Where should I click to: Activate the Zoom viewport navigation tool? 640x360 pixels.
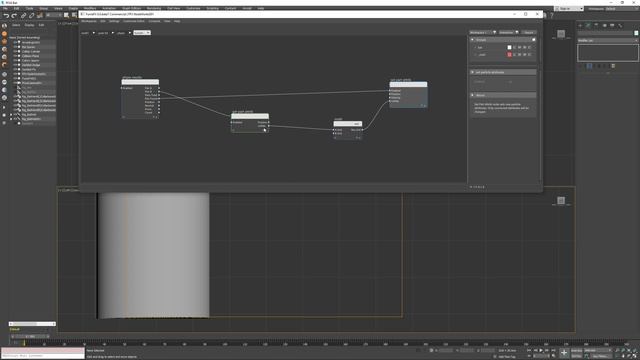[617, 351]
